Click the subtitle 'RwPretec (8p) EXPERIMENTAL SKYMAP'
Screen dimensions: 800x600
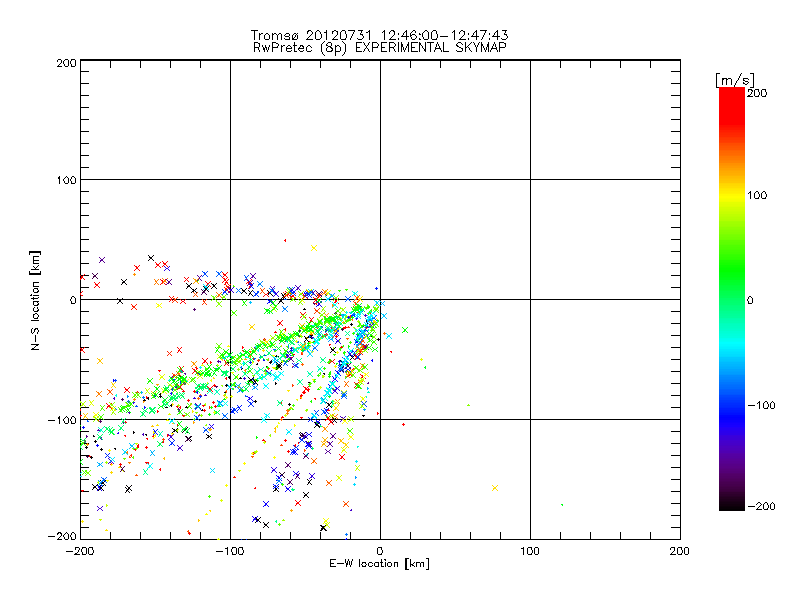pyautogui.click(x=380, y=48)
